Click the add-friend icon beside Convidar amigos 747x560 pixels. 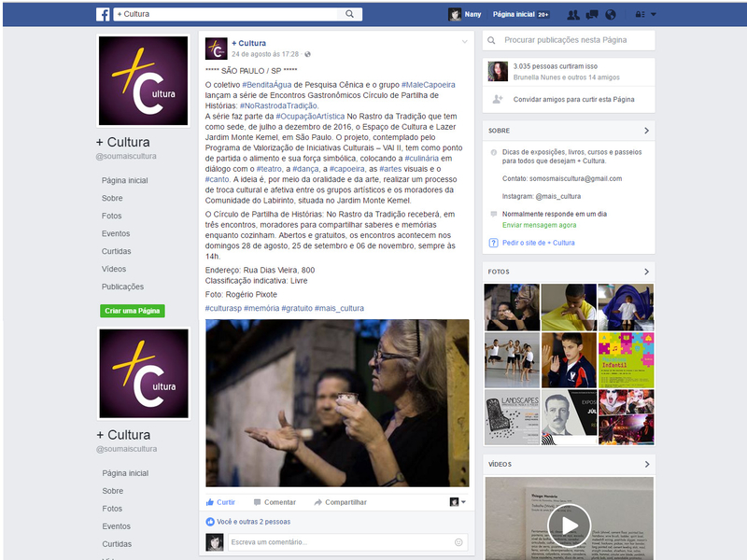pos(498,99)
